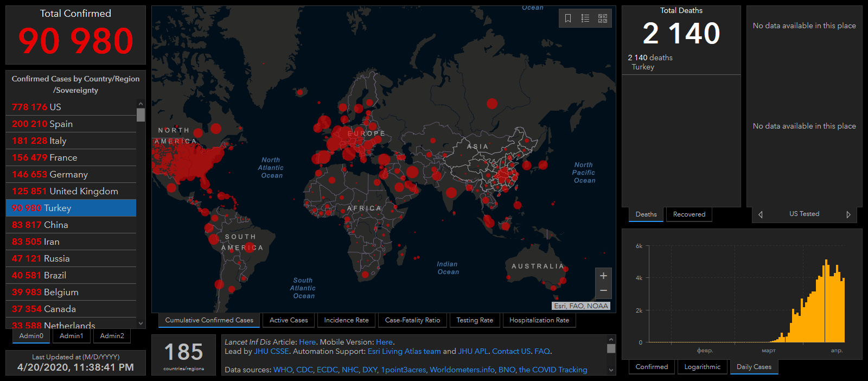Viewport: 868px width, 381px height.
Task: Click the Last Updated timestamp 4/20/2020
Action: click(75, 367)
